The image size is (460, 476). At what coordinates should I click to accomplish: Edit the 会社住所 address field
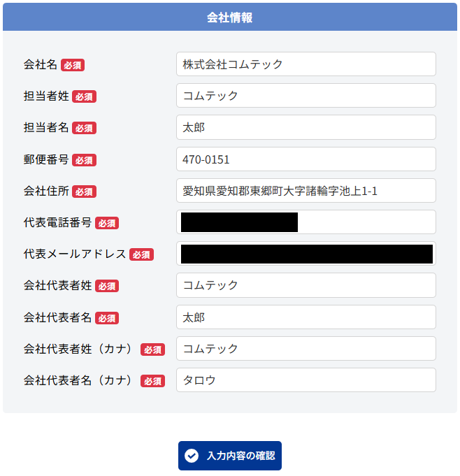[306, 191]
